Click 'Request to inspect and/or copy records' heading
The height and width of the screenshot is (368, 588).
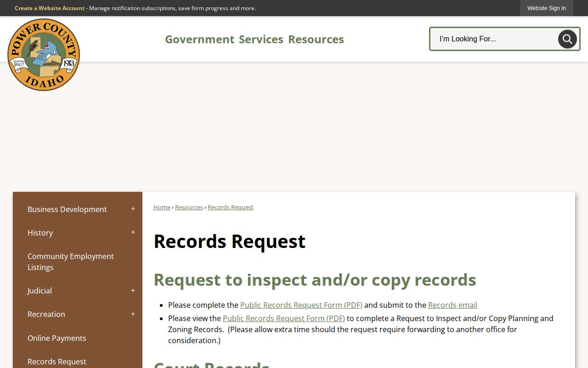click(315, 280)
